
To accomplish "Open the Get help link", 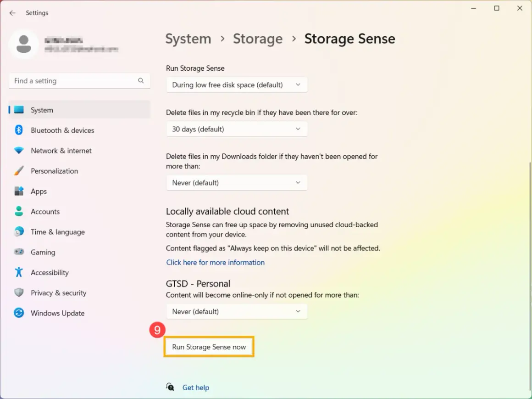I will tap(196, 388).
